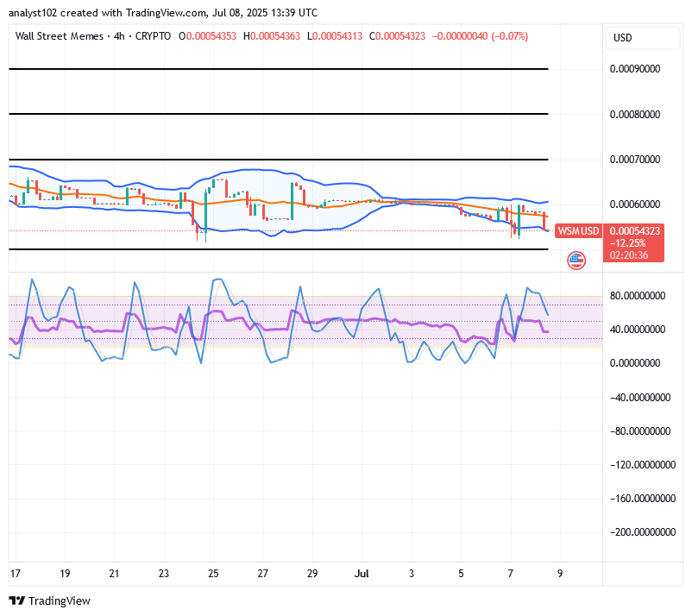This screenshot has width=692, height=616.
Task: Click the low value L0.00054313
Action: (x=335, y=36)
